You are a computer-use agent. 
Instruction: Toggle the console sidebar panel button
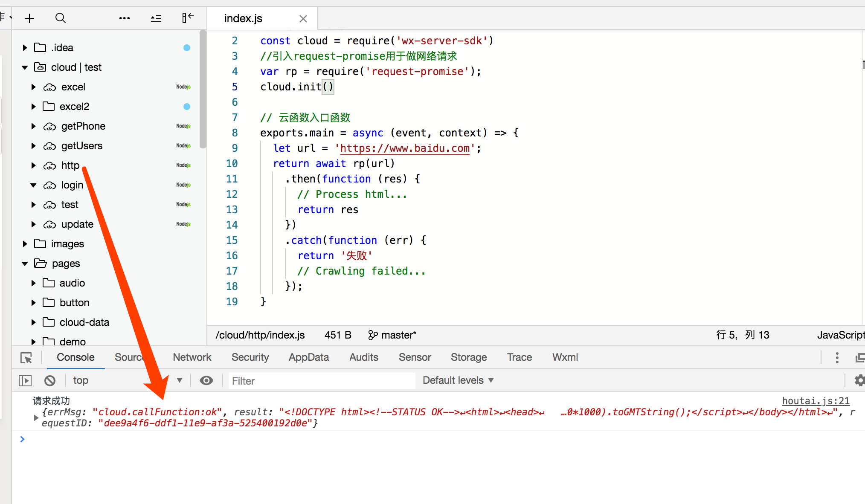pos(25,380)
